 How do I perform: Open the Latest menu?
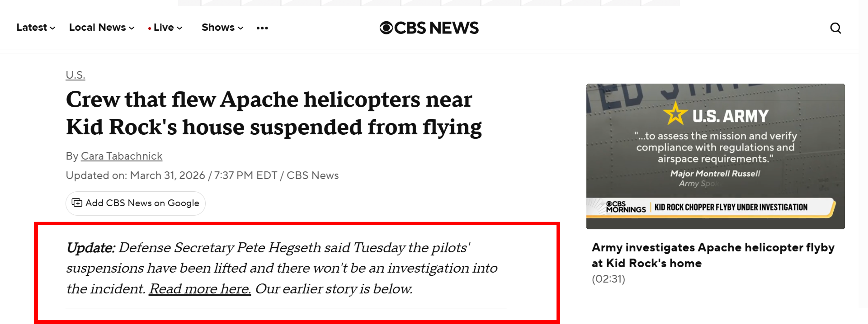pyautogui.click(x=36, y=27)
